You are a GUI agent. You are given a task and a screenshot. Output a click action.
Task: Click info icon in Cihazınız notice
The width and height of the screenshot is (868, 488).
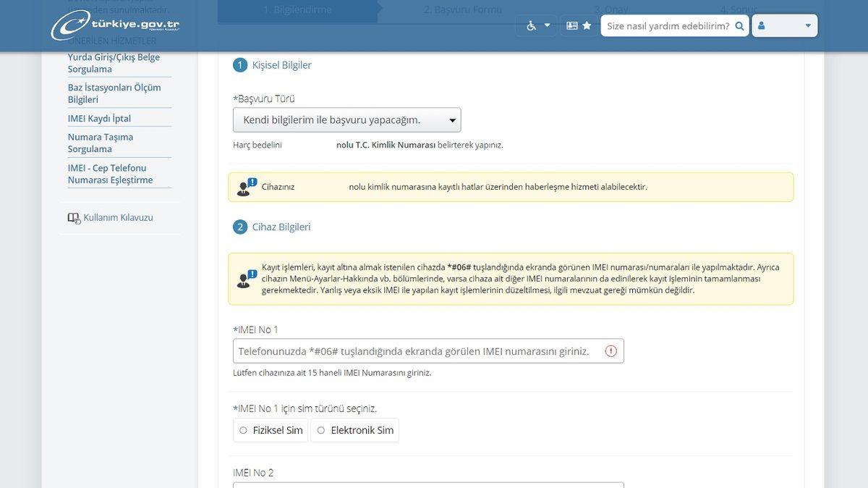pos(244,188)
